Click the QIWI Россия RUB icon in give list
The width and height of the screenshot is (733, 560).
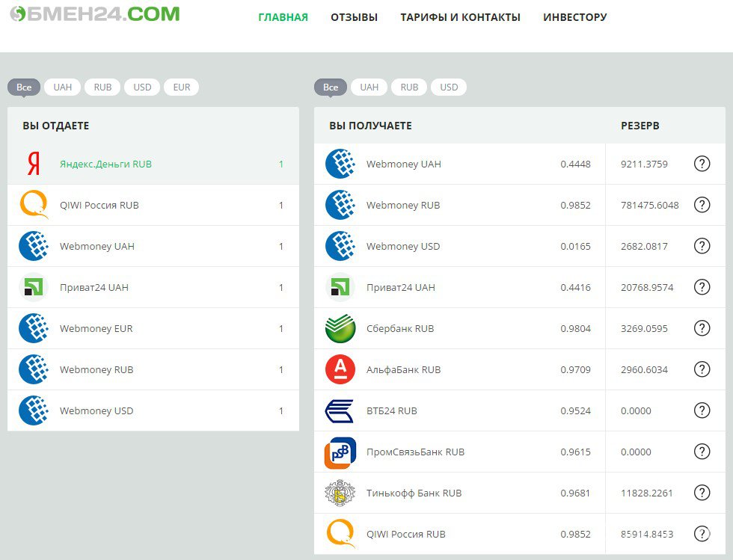click(x=34, y=205)
